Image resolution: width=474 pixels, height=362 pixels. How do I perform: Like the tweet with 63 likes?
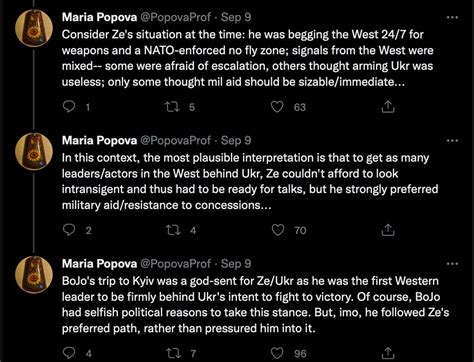pos(277,107)
